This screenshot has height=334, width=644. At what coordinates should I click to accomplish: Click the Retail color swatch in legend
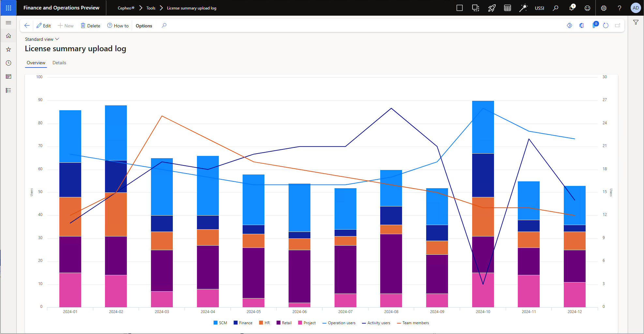278,323
